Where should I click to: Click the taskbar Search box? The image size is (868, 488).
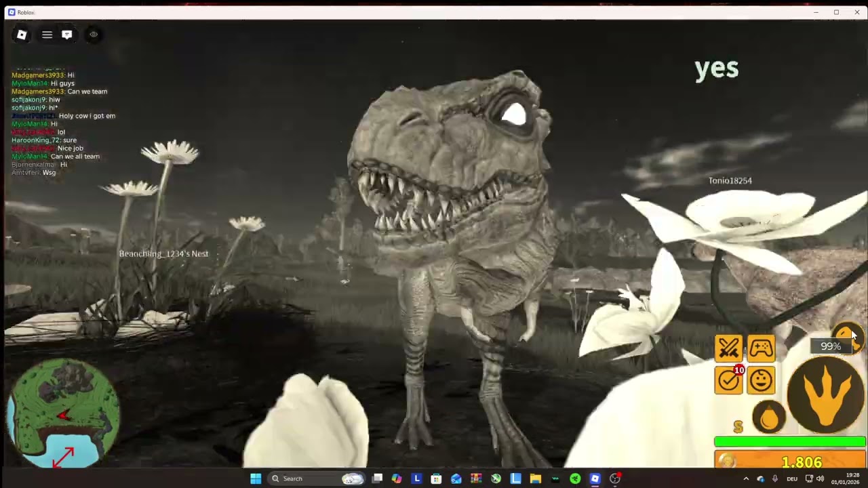coord(316,479)
